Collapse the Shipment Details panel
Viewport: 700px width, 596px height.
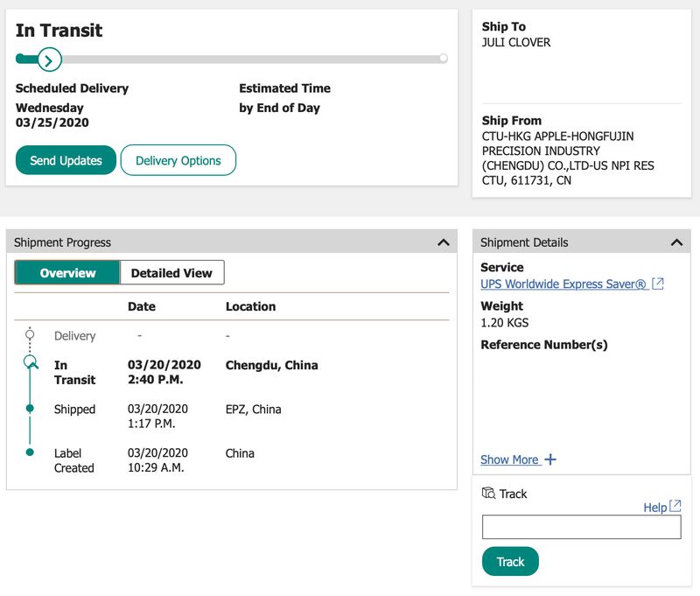pos(676,242)
